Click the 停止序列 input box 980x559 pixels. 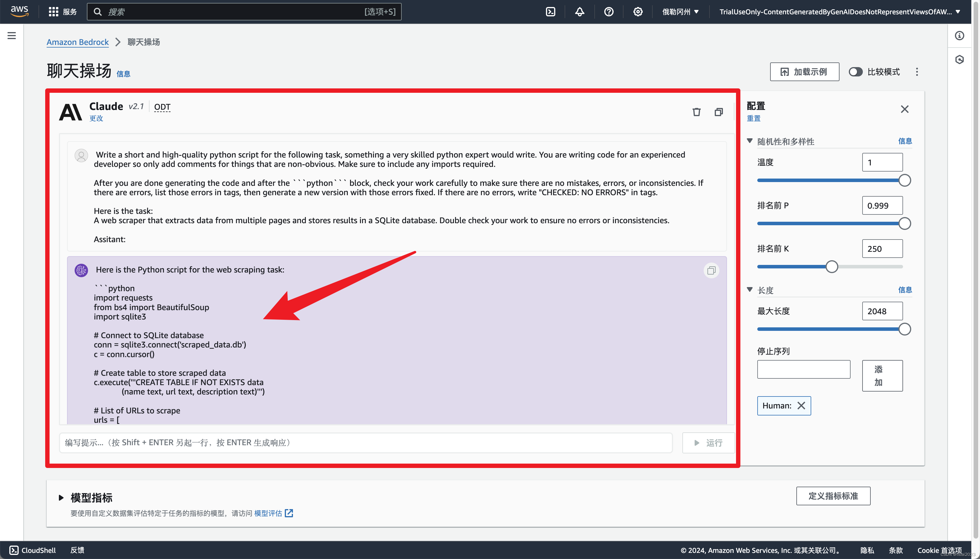[x=804, y=369]
